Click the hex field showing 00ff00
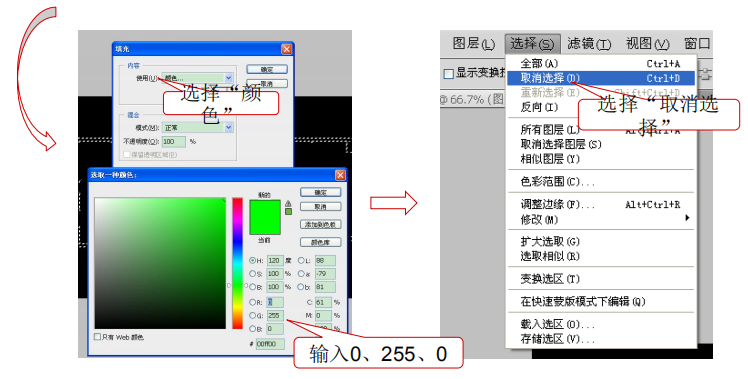This screenshot has height=379, width=748. coord(270,344)
